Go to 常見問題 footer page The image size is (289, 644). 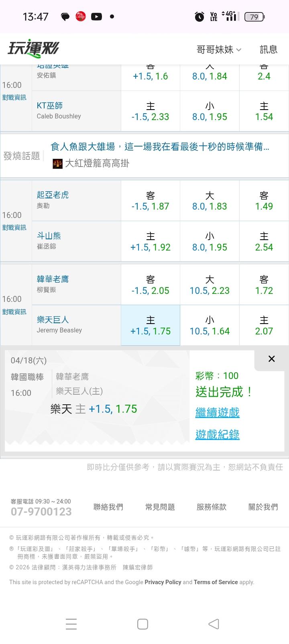160,507
